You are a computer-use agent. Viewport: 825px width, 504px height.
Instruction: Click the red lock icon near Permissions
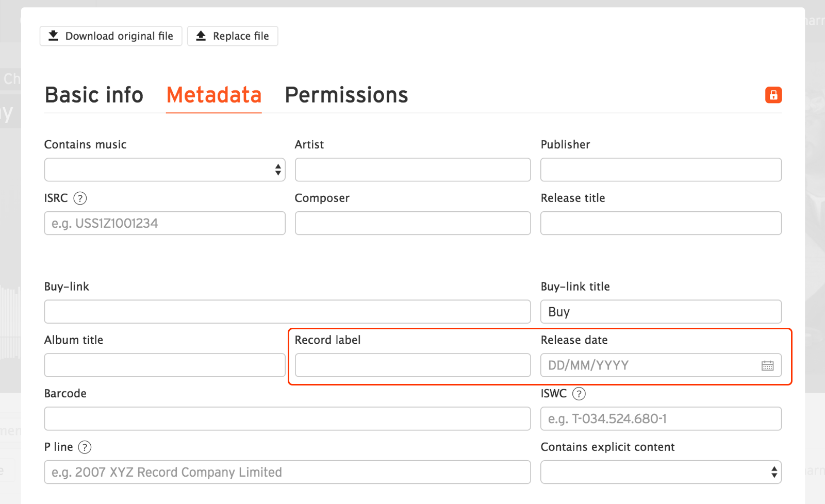coord(773,95)
